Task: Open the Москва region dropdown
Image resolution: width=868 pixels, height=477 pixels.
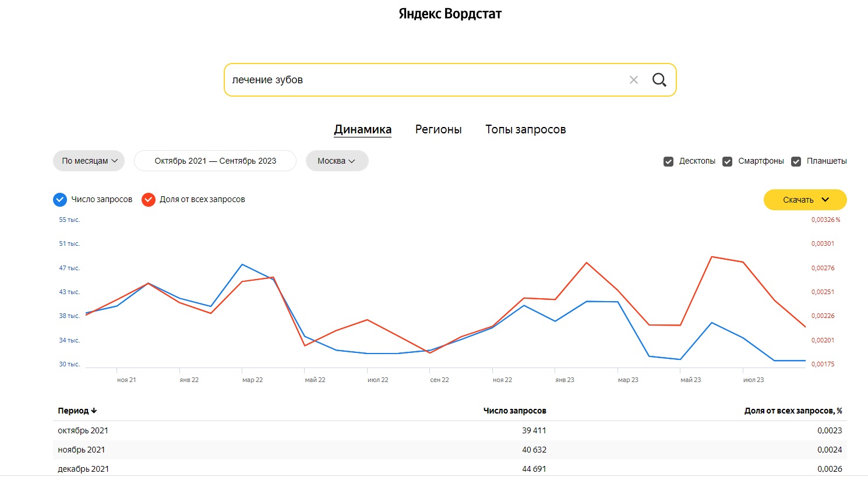Action: pos(337,161)
